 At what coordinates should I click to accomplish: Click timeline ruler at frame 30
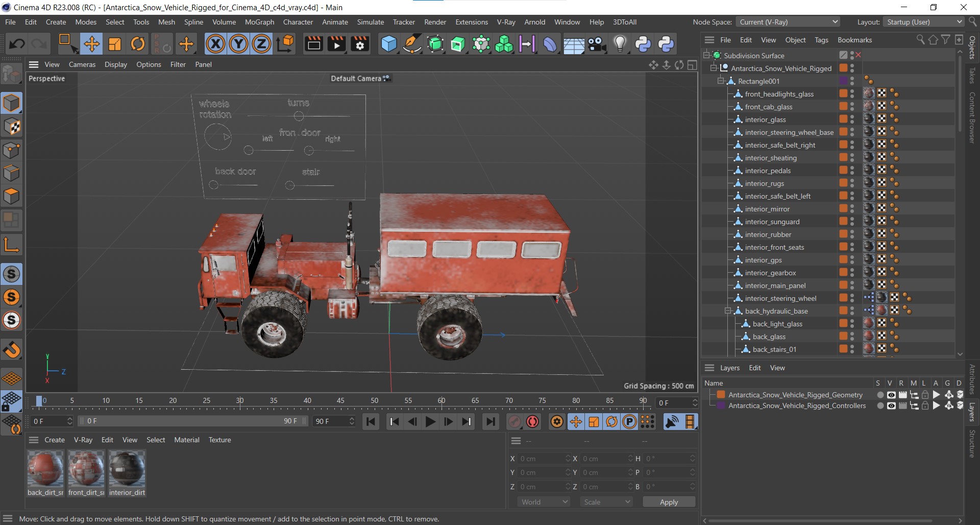(x=239, y=401)
